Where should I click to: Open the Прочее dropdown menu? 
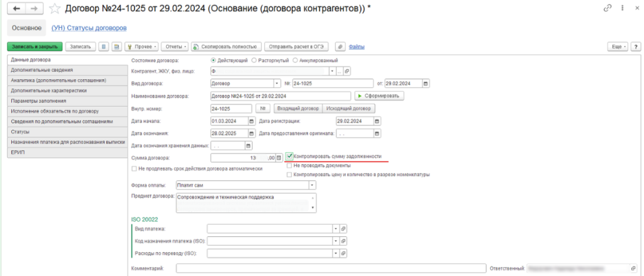(142, 47)
